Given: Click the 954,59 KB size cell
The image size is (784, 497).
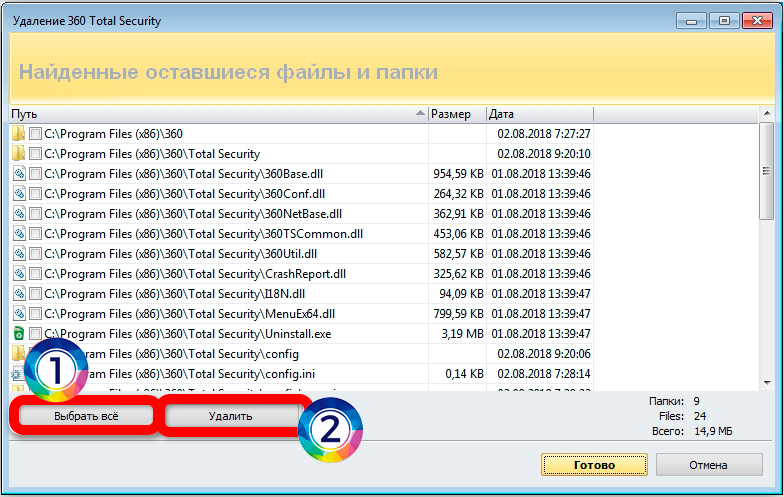Looking at the screenshot, I should click(x=458, y=174).
